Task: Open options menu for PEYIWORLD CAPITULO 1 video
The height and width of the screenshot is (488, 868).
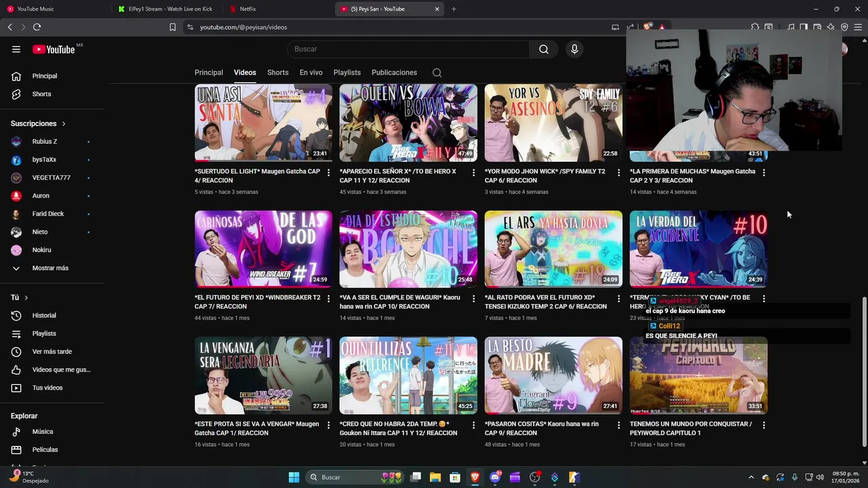Action: coord(764,425)
